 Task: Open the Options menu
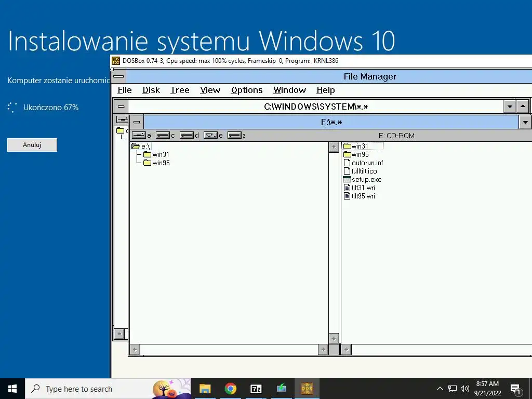247,90
